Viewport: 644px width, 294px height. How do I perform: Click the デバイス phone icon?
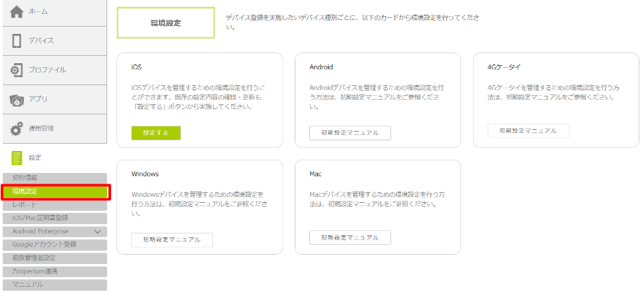pyautogui.click(x=17, y=41)
